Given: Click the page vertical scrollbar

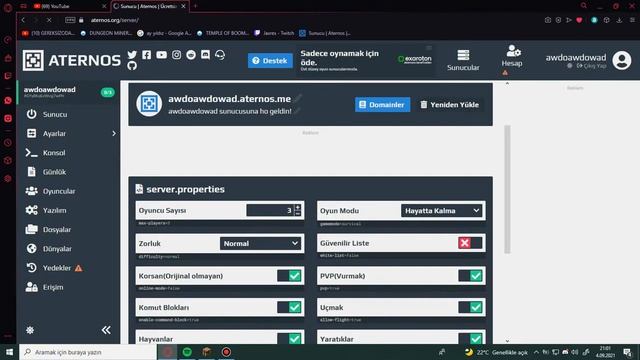Looking at the screenshot, I should pos(507,189).
